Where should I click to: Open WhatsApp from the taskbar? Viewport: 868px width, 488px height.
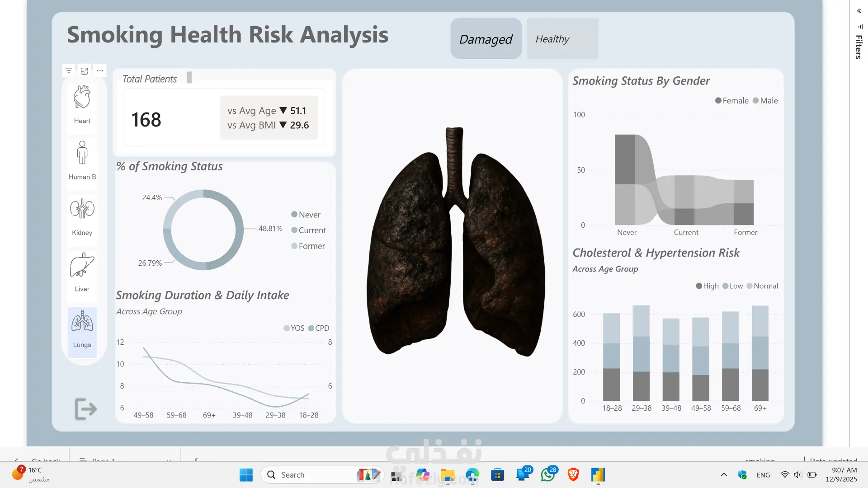[548, 475]
